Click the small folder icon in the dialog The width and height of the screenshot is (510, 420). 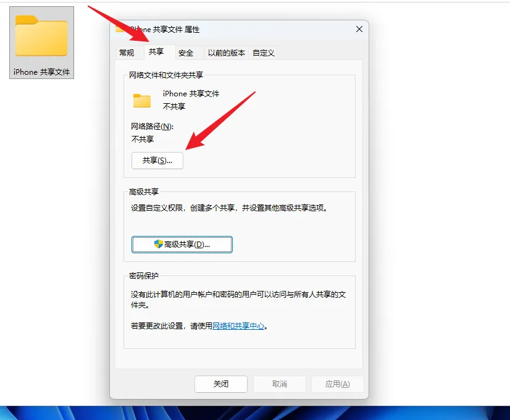pyautogui.click(x=142, y=100)
